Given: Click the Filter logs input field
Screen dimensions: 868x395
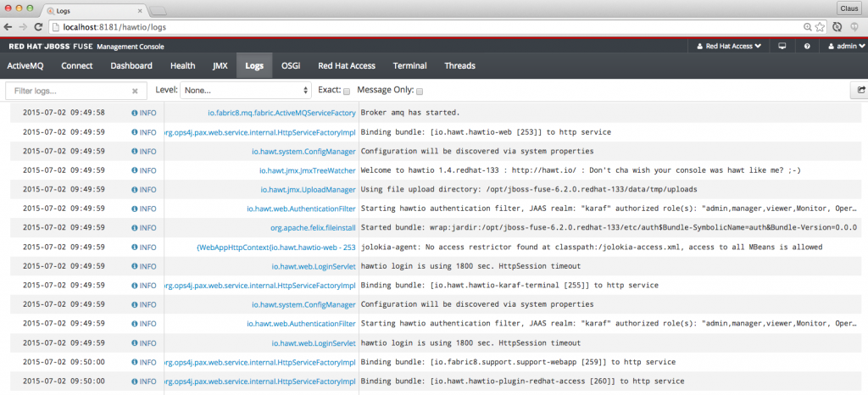Looking at the screenshot, I should click(75, 91).
